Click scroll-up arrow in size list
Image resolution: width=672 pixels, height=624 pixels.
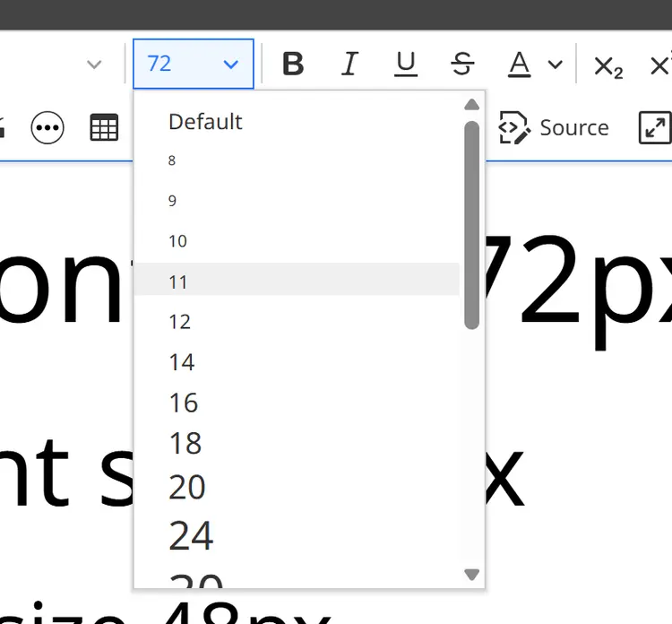coord(471,104)
